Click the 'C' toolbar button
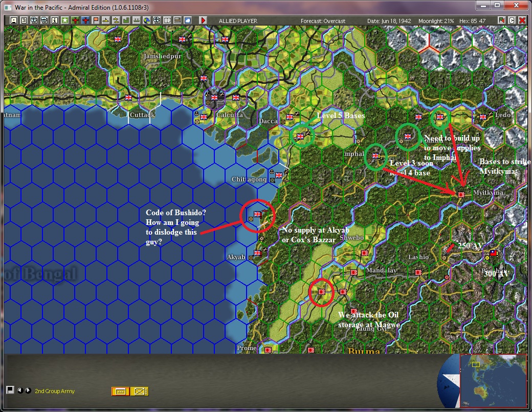This screenshot has width=532, height=412. pyautogui.click(x=512, y=20)
